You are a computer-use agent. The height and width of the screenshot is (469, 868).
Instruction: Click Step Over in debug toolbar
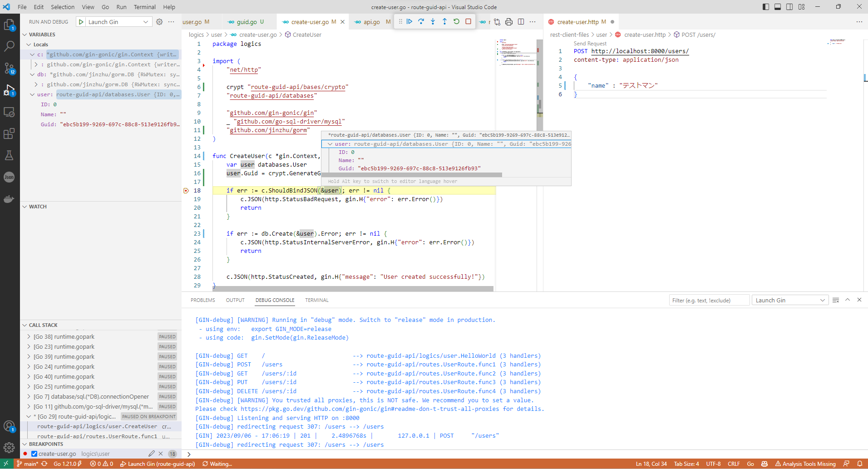421,21
